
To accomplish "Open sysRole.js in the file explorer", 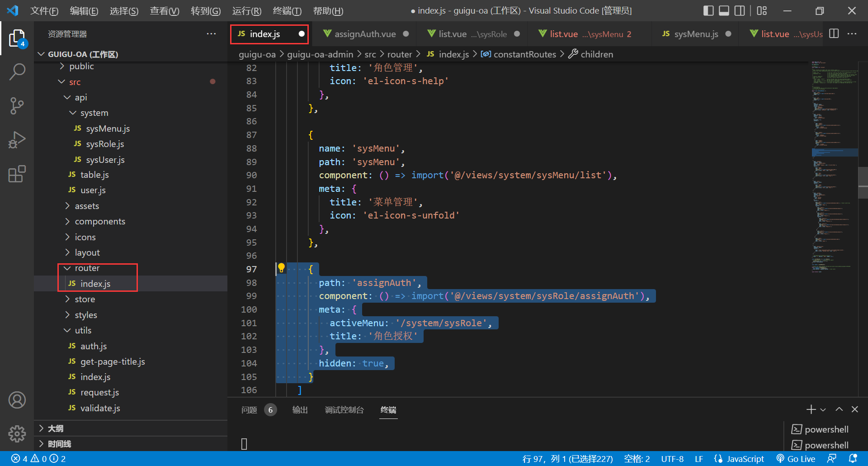I will 105,144.
